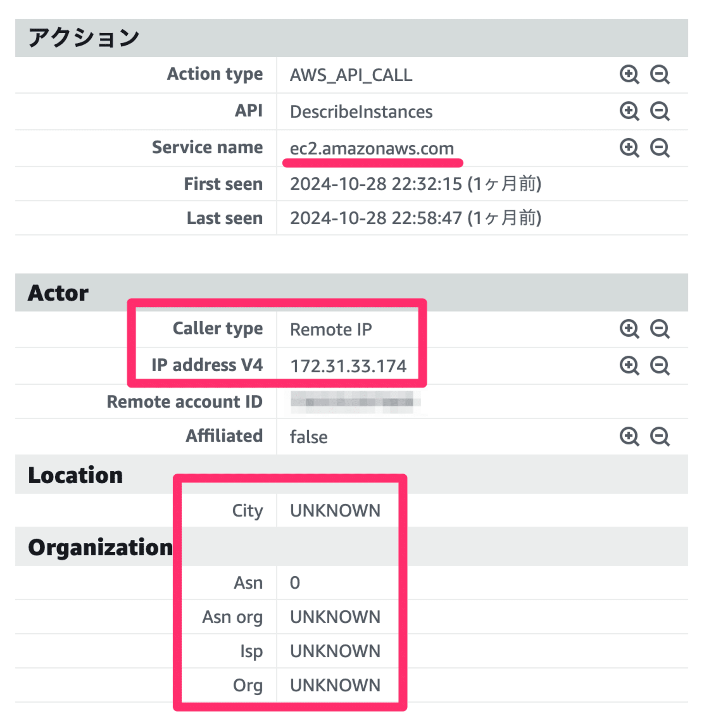The image size is (704, 728).
Task: Select First seen timestamp 22:32:15
Action: click(x=415, y=184)
